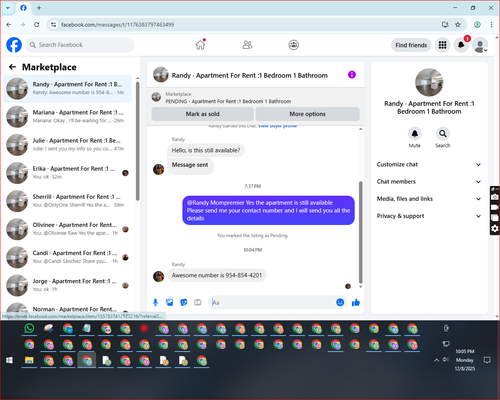Choose a GIF from the GIF icon
The image size is (500, 400).
coord(198,302)
